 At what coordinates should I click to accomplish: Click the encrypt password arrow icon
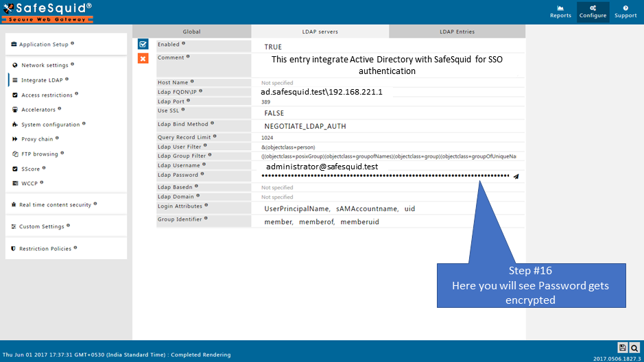[516, 176]
